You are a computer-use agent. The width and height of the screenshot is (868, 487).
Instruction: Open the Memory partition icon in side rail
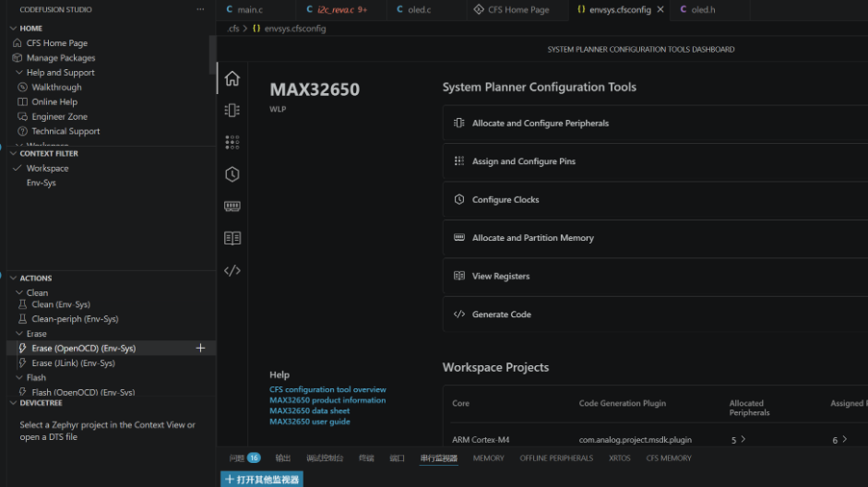(x=232, y=206)
